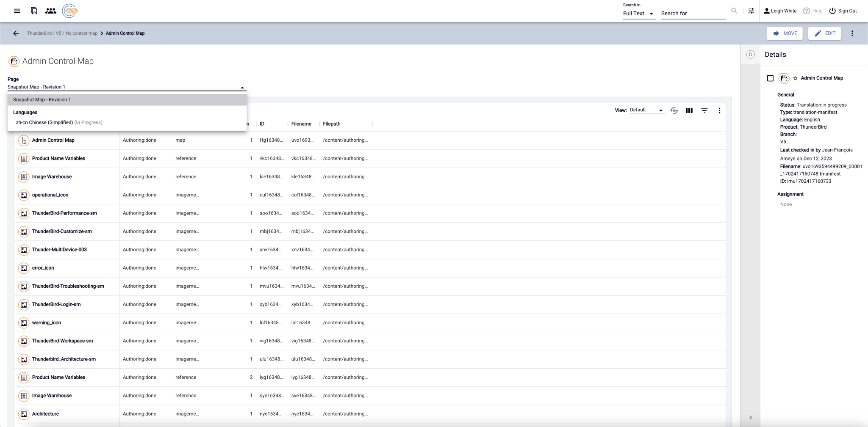The image size is (868, 427).
Task: Click Filename cell uvo1693...
Action: (303, 140)
